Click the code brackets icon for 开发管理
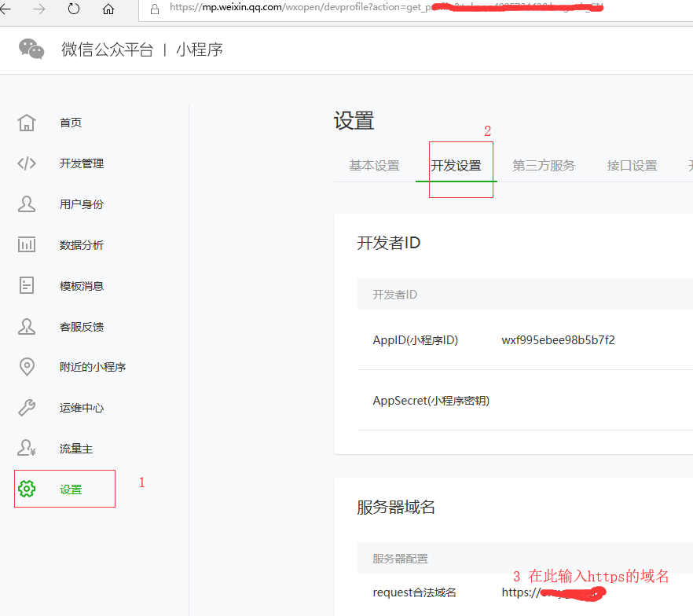The height and width of the screenshot is (616, 693). coord(27,163)
